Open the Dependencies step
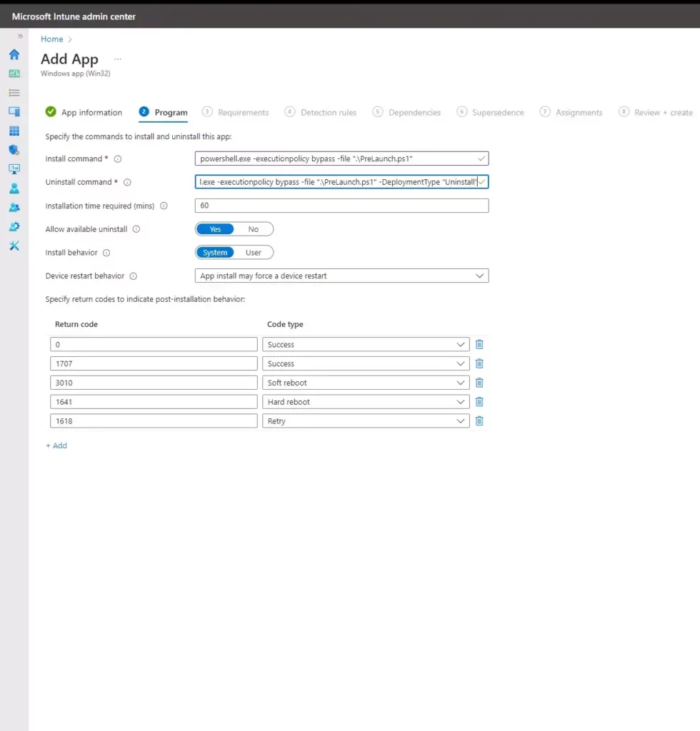Viewport: 700px width, 731px height. pos(406,112)
